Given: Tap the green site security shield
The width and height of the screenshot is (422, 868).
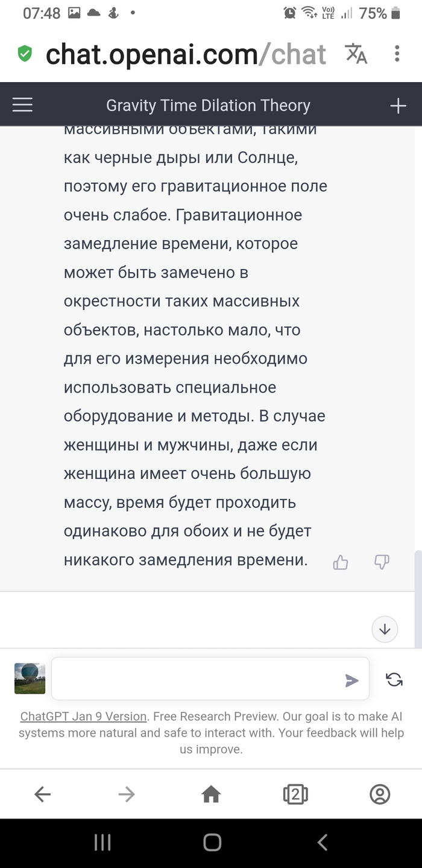Looking at the screenshot, I should (25, 54).
